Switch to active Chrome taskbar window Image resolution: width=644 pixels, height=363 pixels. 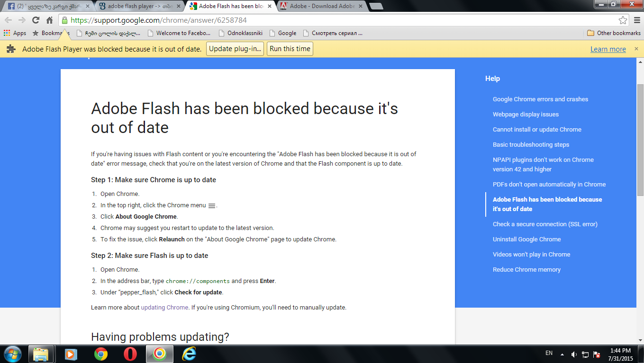pos(159,354)
